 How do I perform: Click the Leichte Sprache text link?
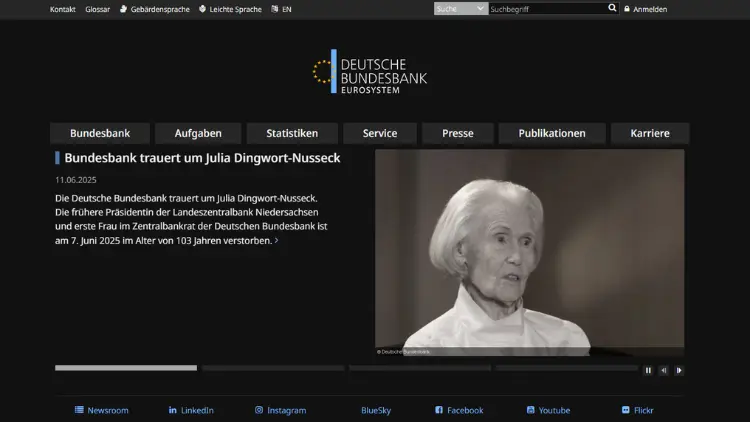(x=235, y=9)
